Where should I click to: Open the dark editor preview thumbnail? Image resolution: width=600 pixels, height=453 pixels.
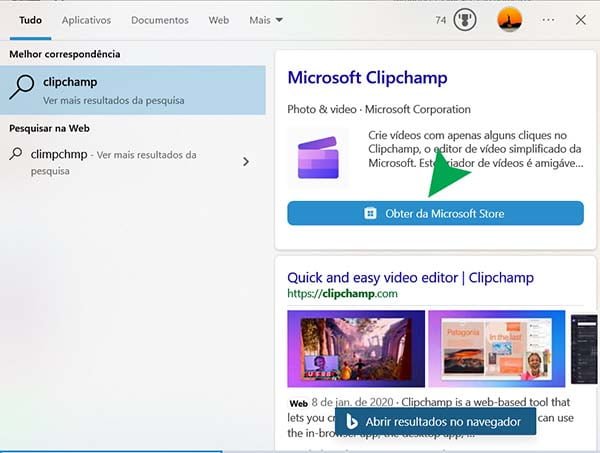click(584, 349)
